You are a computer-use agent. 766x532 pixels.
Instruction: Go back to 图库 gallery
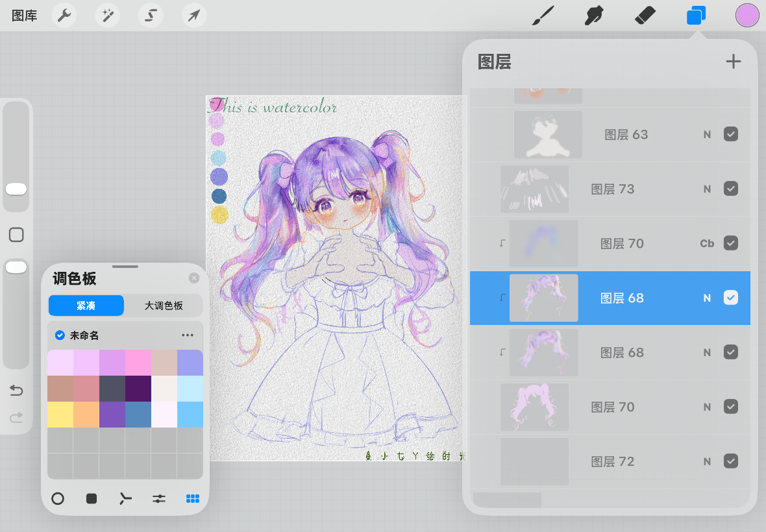click(x=25, y=16)
